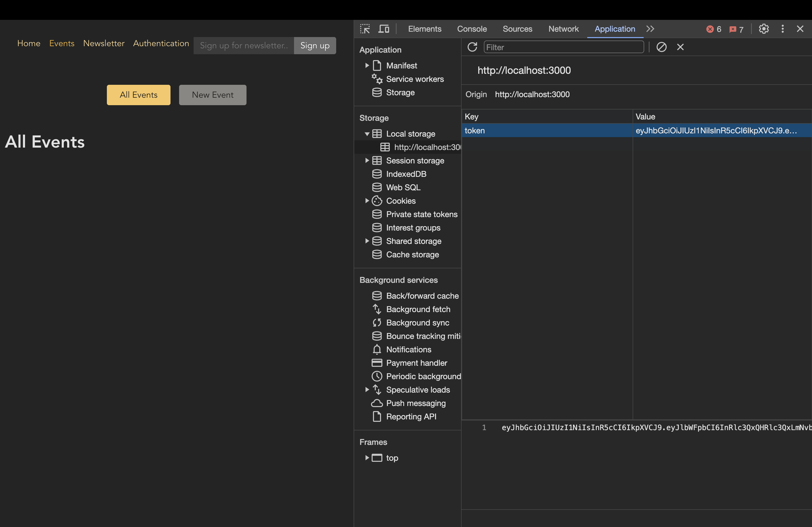Image resolution: width=812 pixels, height=527 pixels.
Task: Toggle the device toolbar icon
Action: pyautogui.click(x=384, y=29)
